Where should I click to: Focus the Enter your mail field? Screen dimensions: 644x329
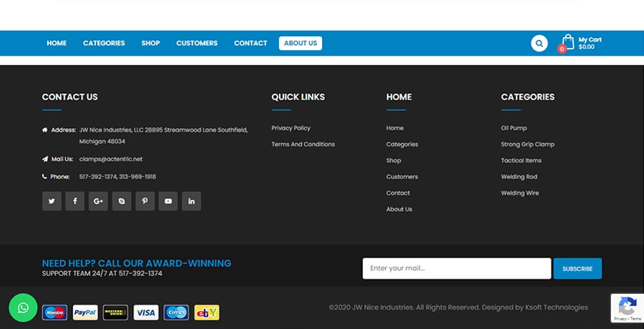(x=457, y=268)
